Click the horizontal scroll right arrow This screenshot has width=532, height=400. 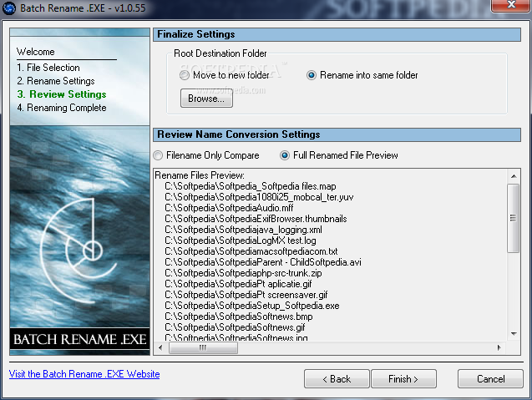click(499, 347)
